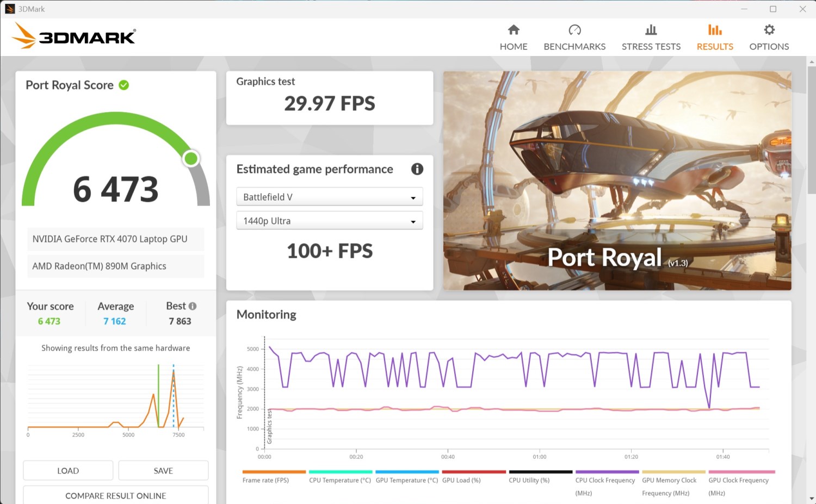Open Options using the gear icon
The height and width of the screenshot is (504, 816).
(x=769, y=30)
